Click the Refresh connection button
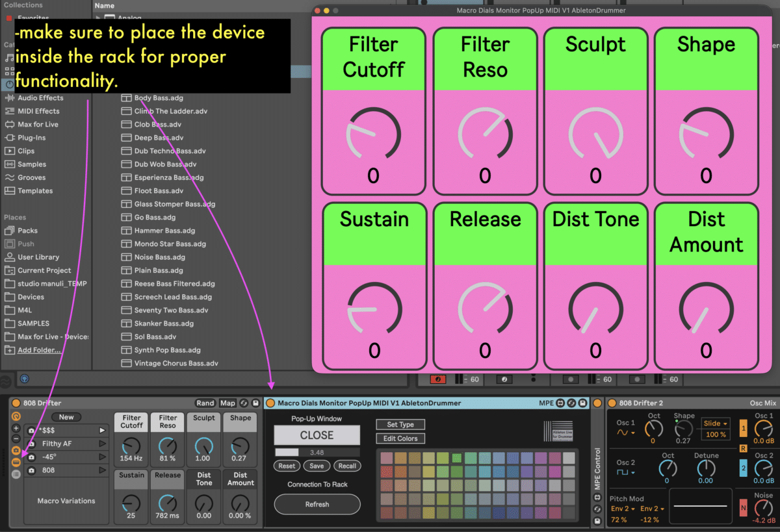The height and width of the screenshot is (532, 780). pyautogui.click(x=317, y=504)
